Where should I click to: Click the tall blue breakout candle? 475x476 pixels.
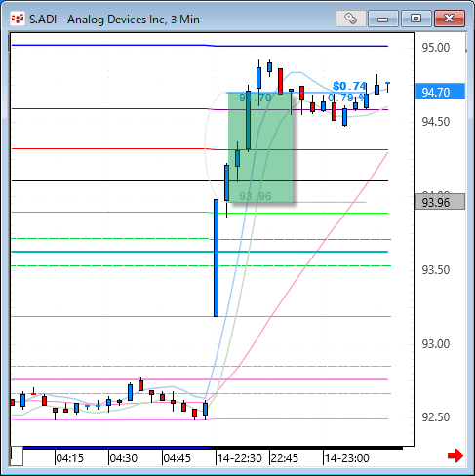click(x=216, y=258)
